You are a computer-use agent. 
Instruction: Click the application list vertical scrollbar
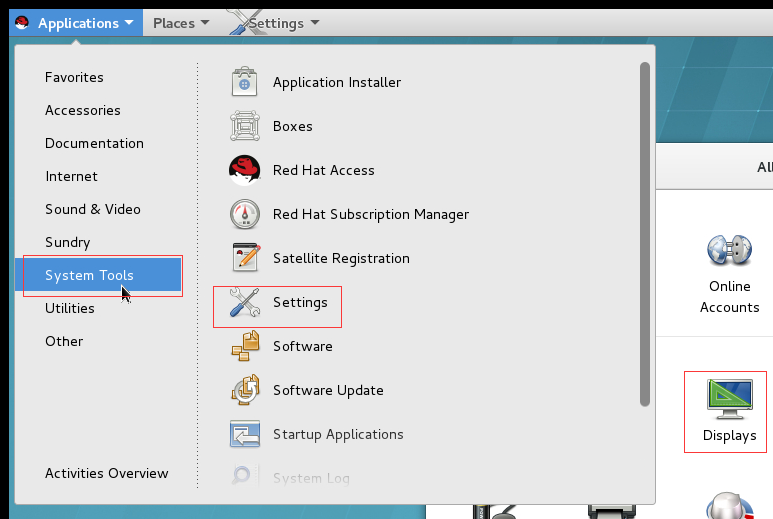pyautogui.click(x=645, y=234)
